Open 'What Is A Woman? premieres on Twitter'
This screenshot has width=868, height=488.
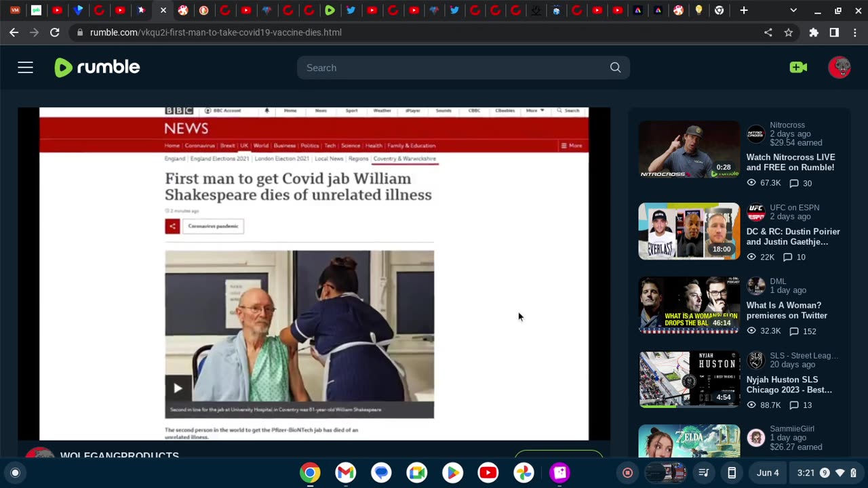click(x=787, y=310)
